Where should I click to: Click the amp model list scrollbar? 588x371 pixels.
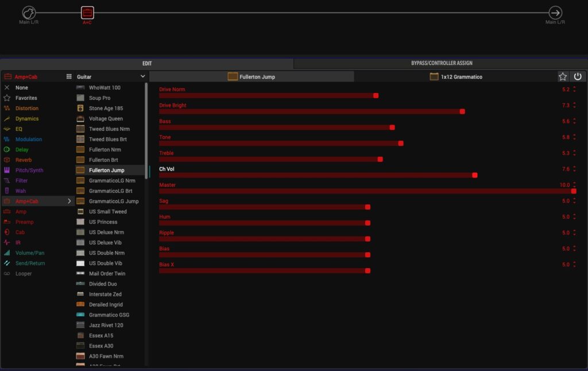[146, 132]
